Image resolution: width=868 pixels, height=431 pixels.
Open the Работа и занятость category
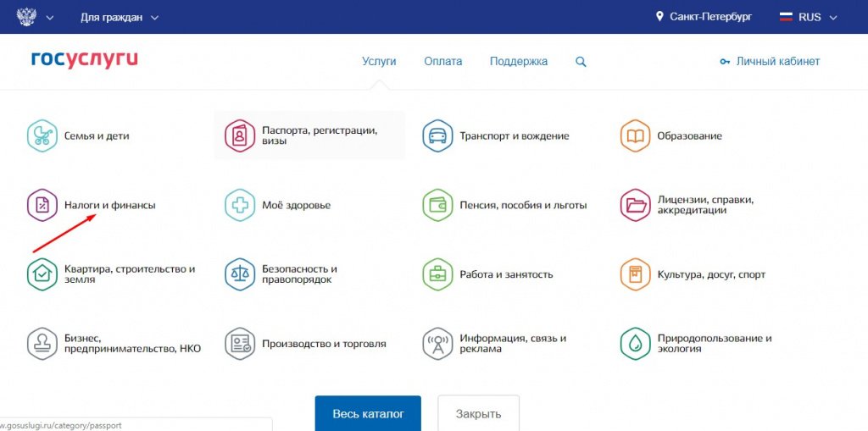(x=506, y=274)
